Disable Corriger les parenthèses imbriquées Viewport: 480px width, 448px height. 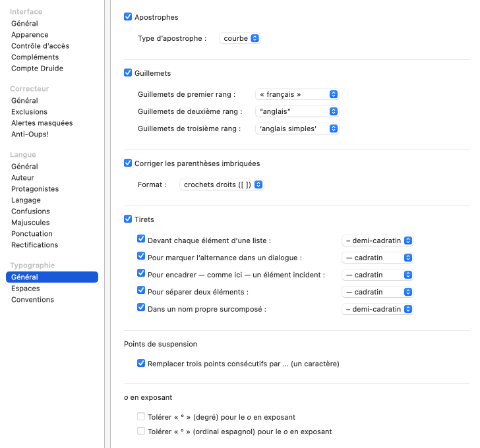point(128,163)
